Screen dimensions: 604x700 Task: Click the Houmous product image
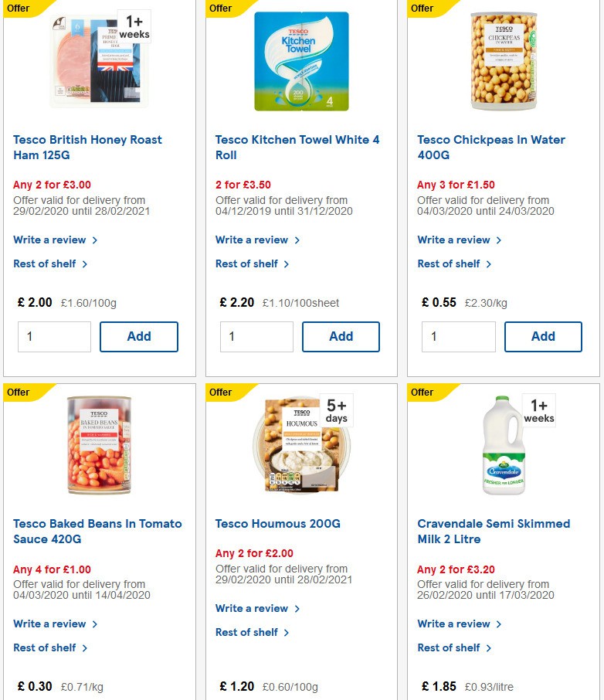pos(301,446)
